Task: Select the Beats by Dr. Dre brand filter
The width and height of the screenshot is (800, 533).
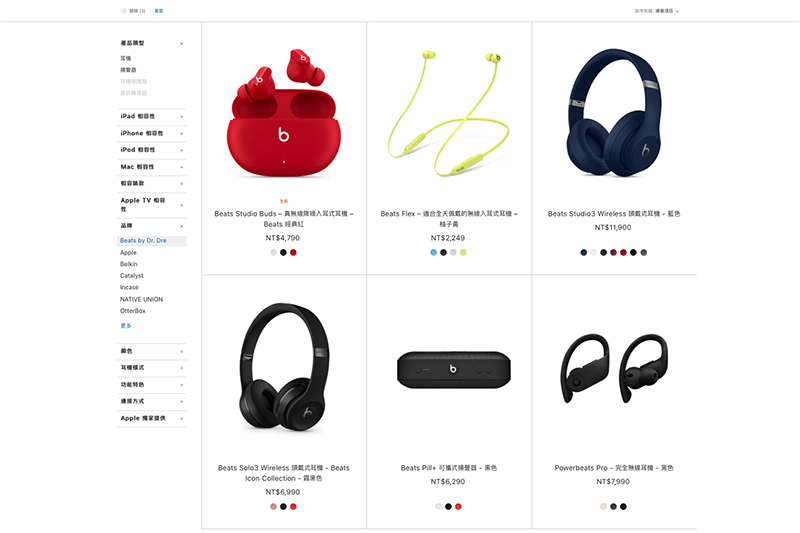Action: point(143,241)
